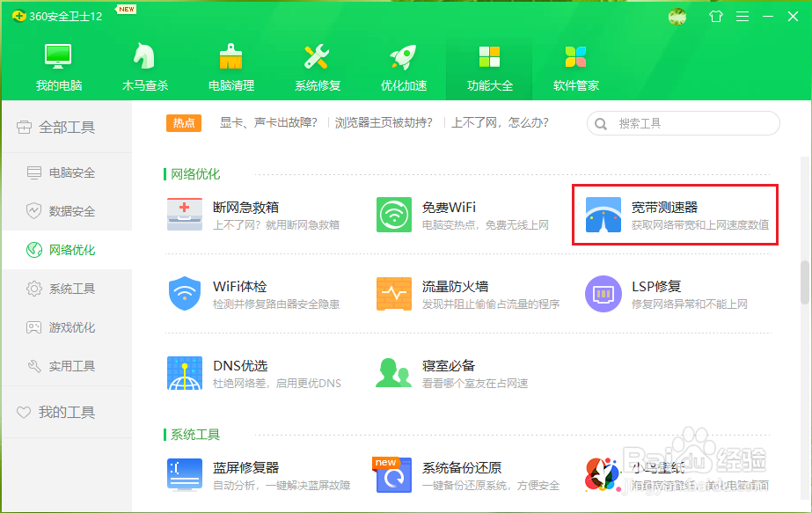This screenshot has width=812, height=513.
Task: Click the NEW badge by title
Action: point(127,10)
